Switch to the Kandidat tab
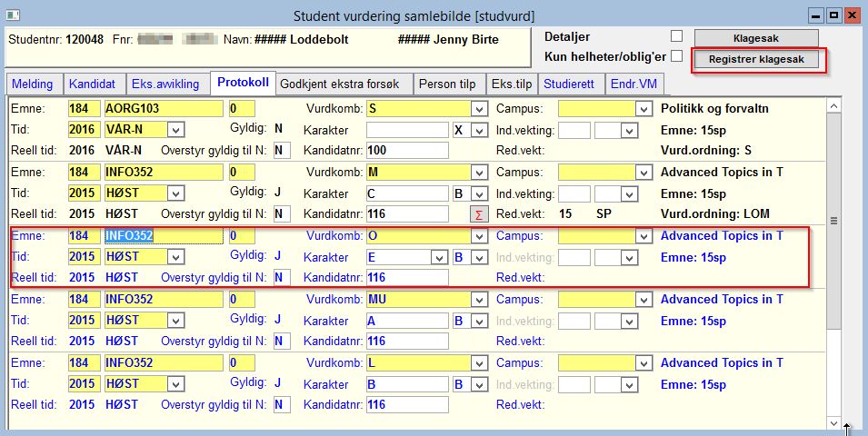This screenshot has width=868, height=436. (93, 84)
